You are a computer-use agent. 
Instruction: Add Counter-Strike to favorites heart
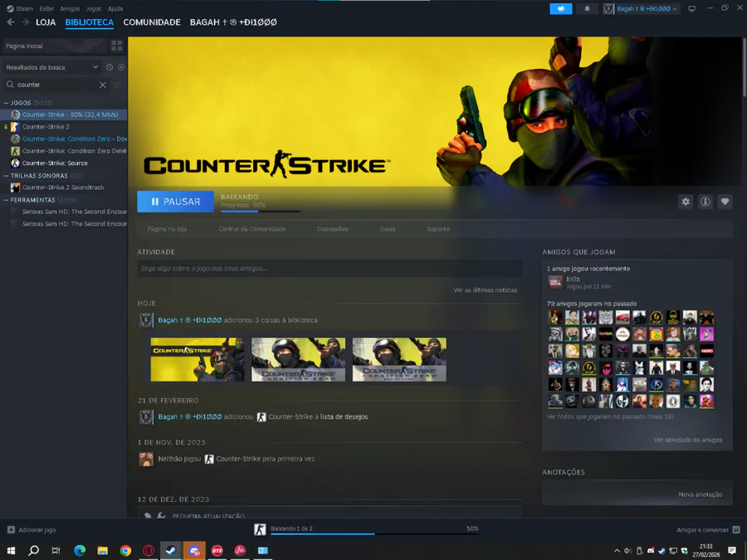725,202
